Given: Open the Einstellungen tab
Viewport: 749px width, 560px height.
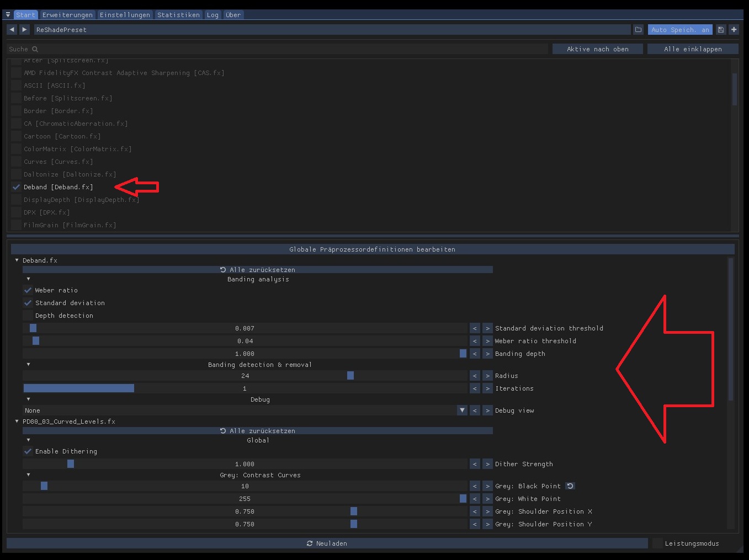Looking at the screenshot, I should point(125,15).
